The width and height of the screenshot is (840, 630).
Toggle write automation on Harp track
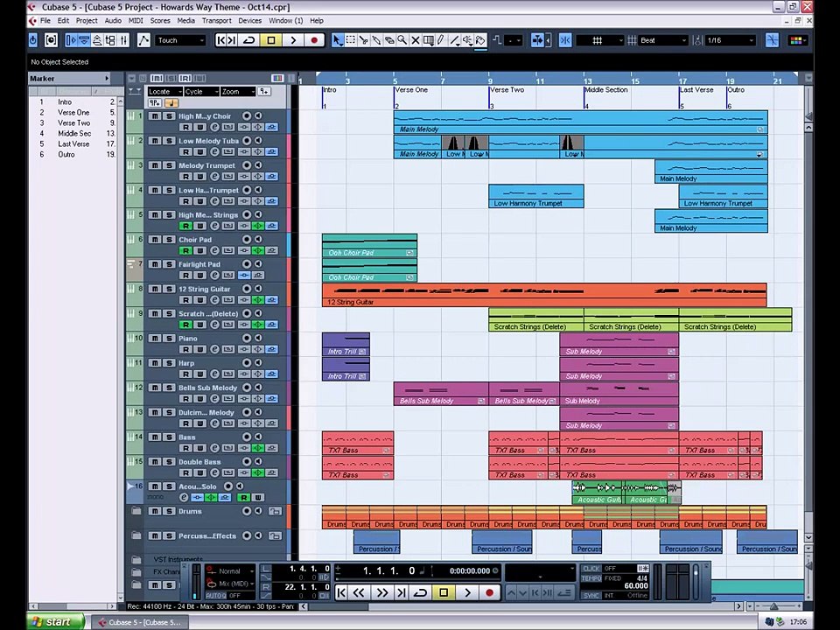(199, 374)
